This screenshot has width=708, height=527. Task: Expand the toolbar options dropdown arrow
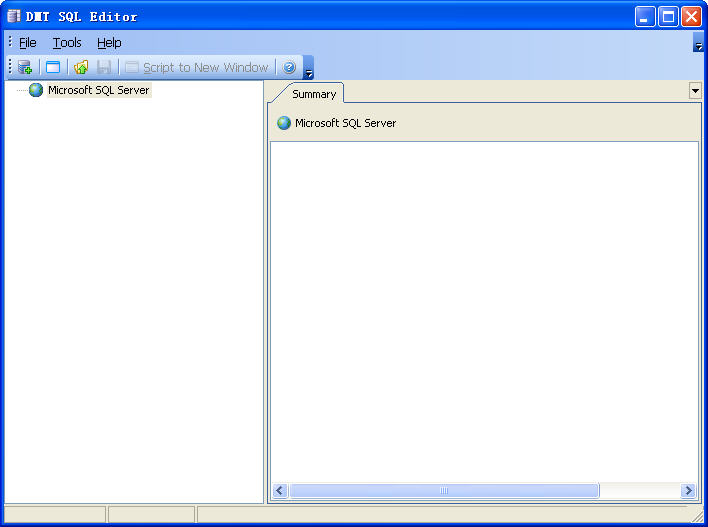pyautogui.click(x=309, y=72)
